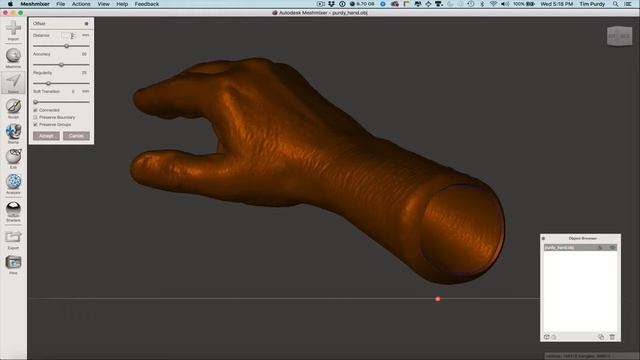
Task: Click the Time Machine clock icon
Action: [471, 4]
